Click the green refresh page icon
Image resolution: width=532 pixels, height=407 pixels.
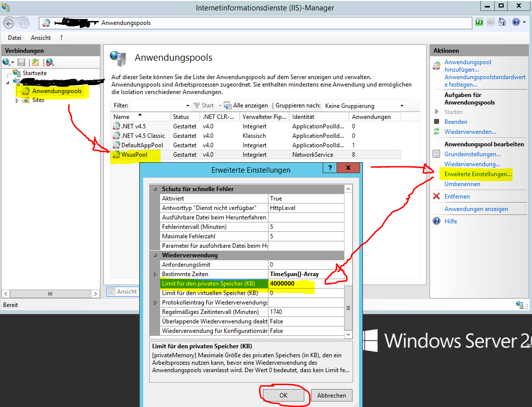click(479, 22)
